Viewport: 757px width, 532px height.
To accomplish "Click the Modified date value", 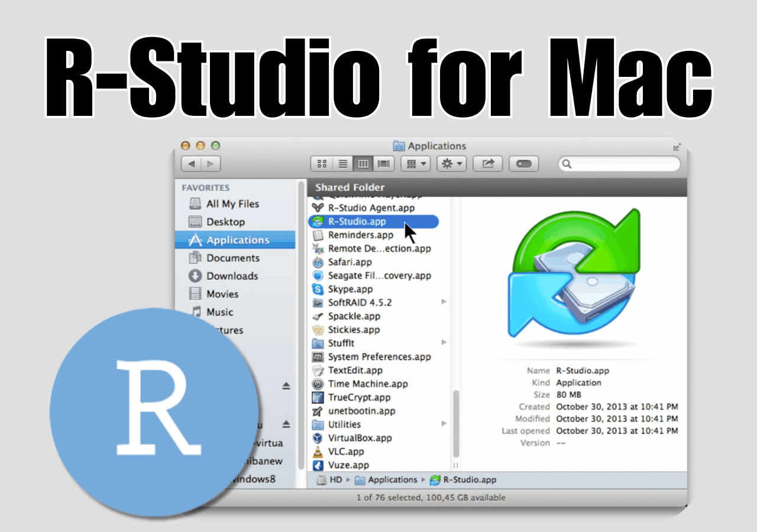I will coord(617,419).
